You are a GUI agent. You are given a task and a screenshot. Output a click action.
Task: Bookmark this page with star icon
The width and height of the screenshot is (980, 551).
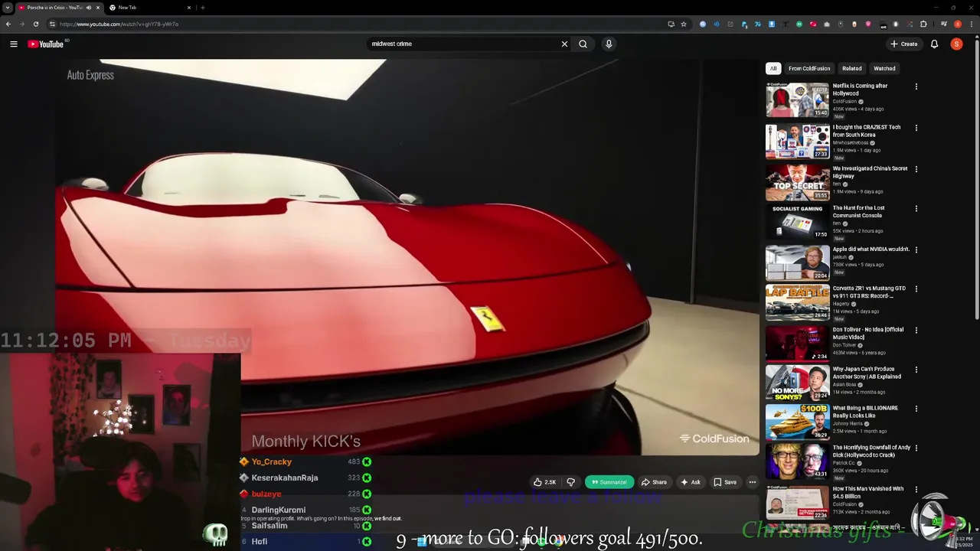pos(684,24)
